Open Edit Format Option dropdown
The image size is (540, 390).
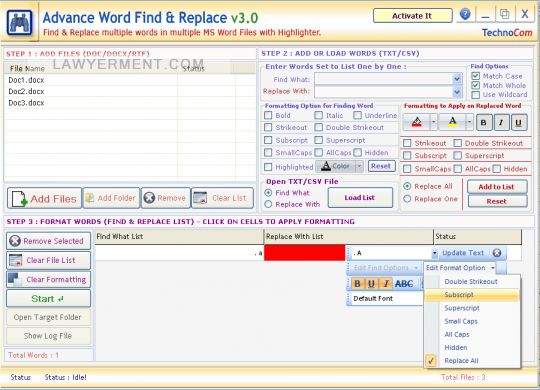460,268
